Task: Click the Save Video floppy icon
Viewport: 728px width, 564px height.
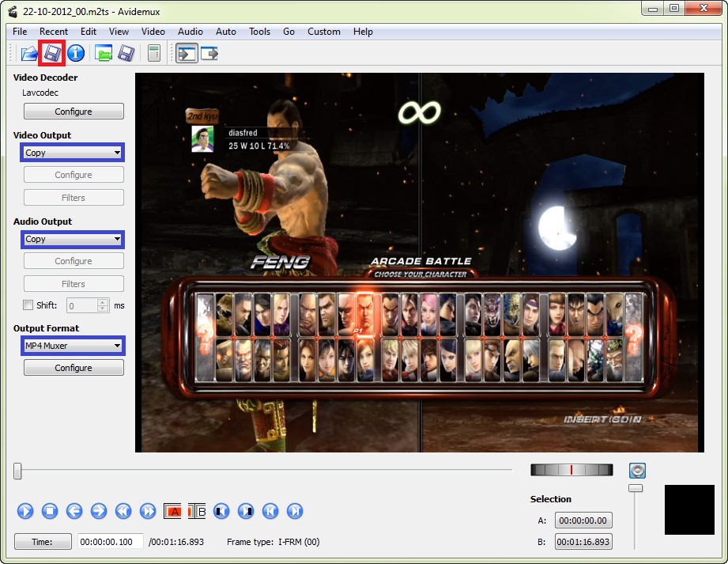Action: pyautogui.click(x=52, y=54)
